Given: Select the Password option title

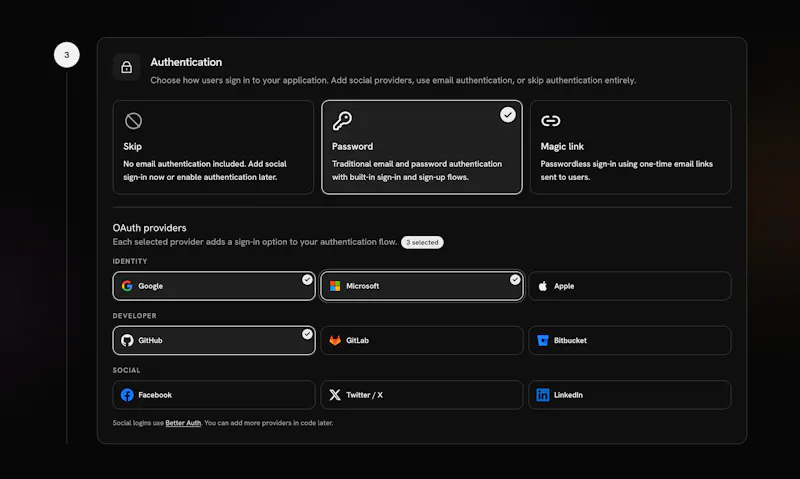Looking at the screenshot, I should click(x=352, y=146).
